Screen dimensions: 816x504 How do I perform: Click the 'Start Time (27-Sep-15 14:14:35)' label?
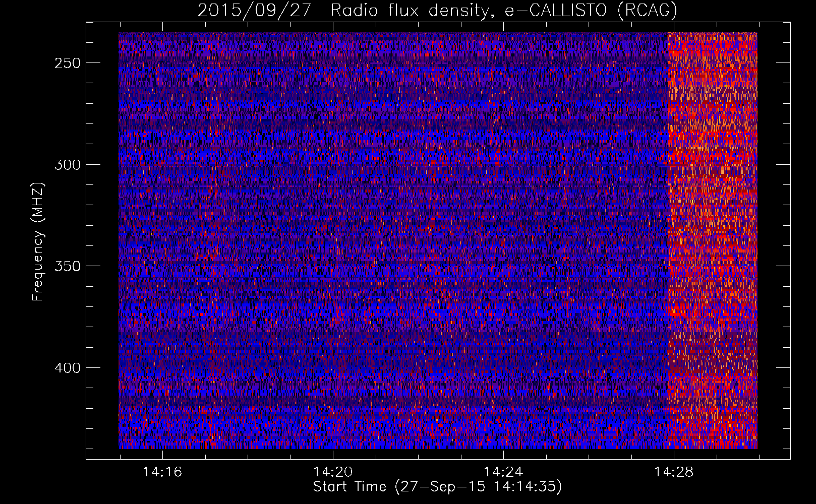pos(437,487)
